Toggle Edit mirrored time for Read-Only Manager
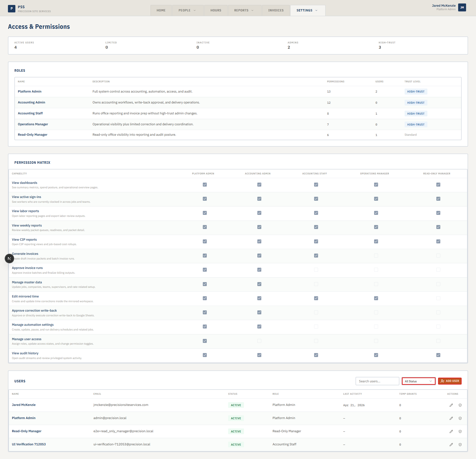Image resolution: width=476 pixels, height=459 pixels. 438,298
